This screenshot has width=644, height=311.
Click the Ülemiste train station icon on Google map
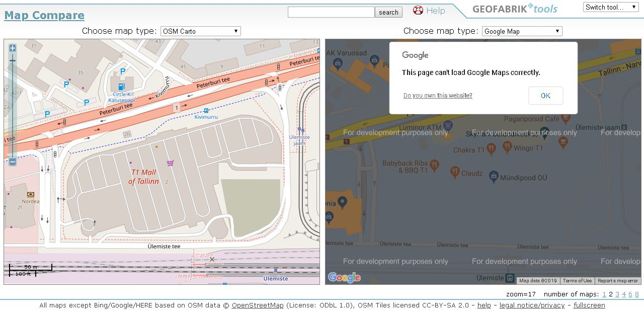tap(511, 278)
